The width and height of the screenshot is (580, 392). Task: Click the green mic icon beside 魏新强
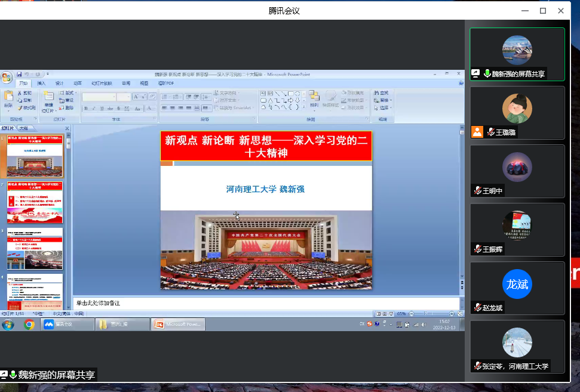pos(487,73)
